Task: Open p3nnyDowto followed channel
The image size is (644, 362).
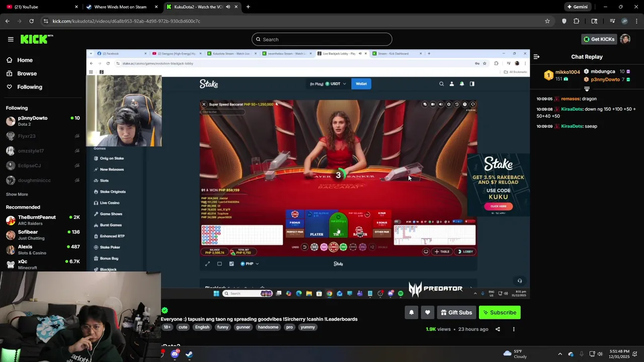Action: tap(43, 121)
